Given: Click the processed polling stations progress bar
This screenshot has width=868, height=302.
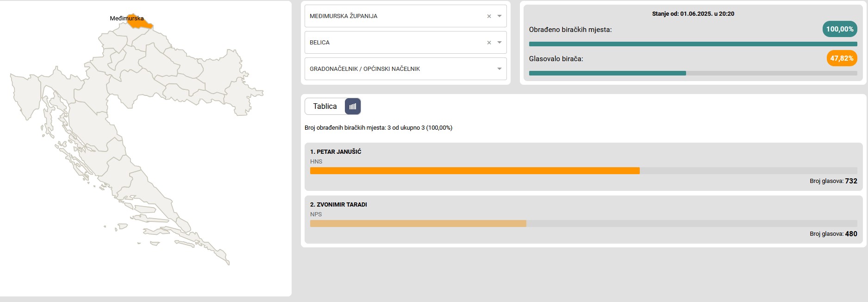Looking at the screenshot, I should click(693, 44).
